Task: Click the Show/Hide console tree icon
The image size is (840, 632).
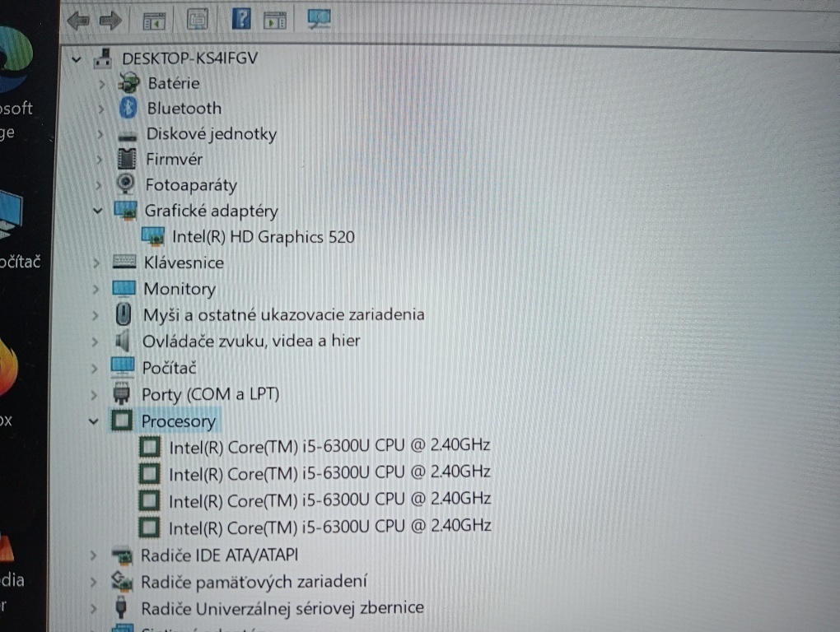Action: (153, 19)
